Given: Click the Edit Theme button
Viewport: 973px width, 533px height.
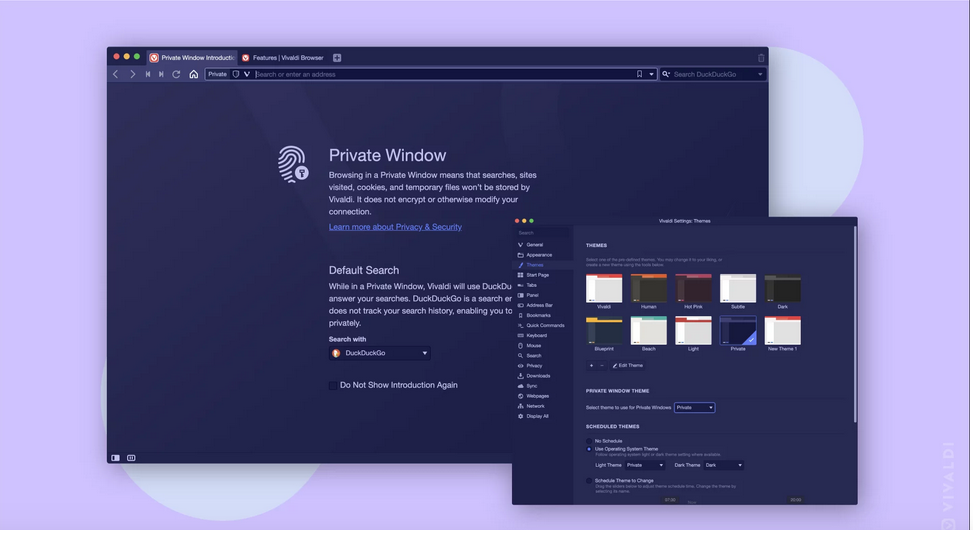Looking at the screenshot, I should (x=628, y=366).
